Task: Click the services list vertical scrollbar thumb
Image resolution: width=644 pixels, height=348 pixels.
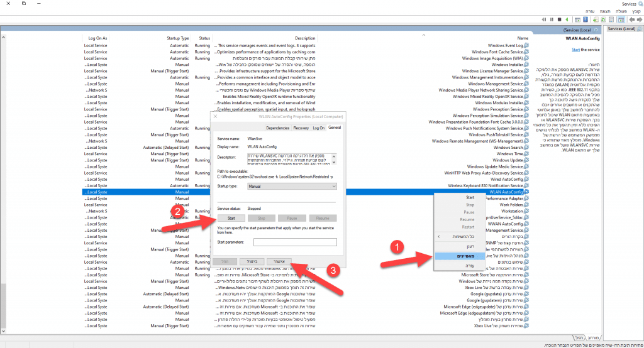Action: coord(3,305)
